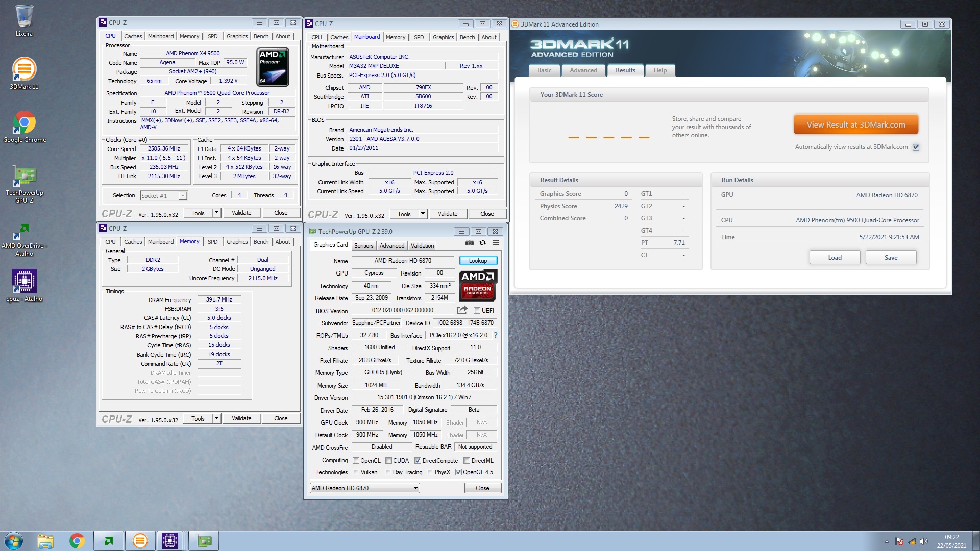The height and width of the screenshot is (551, 980).
Task: Switch to Advanced tab in 3DMark 11
Action: point(583,70)
